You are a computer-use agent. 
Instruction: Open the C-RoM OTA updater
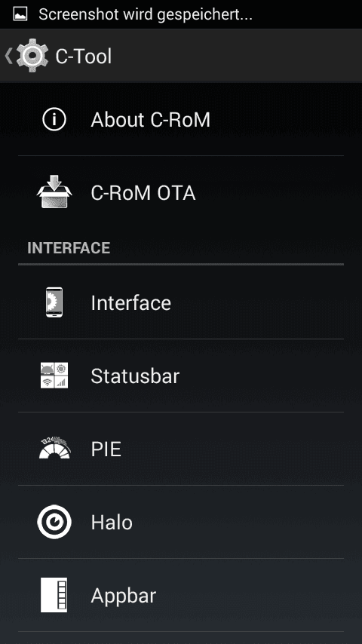point(181,192)
